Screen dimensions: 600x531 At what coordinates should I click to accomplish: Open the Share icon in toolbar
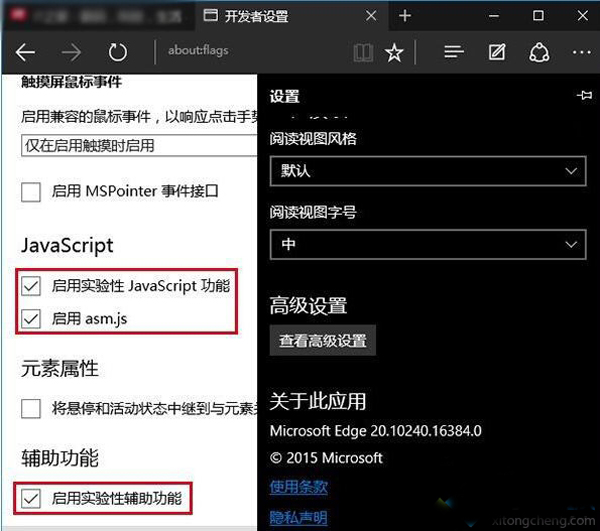(x=539, y=52)
